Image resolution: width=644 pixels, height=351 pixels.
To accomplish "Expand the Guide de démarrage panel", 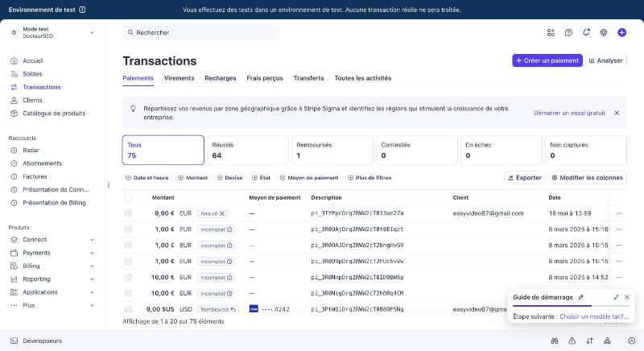I will click(616, 297).
